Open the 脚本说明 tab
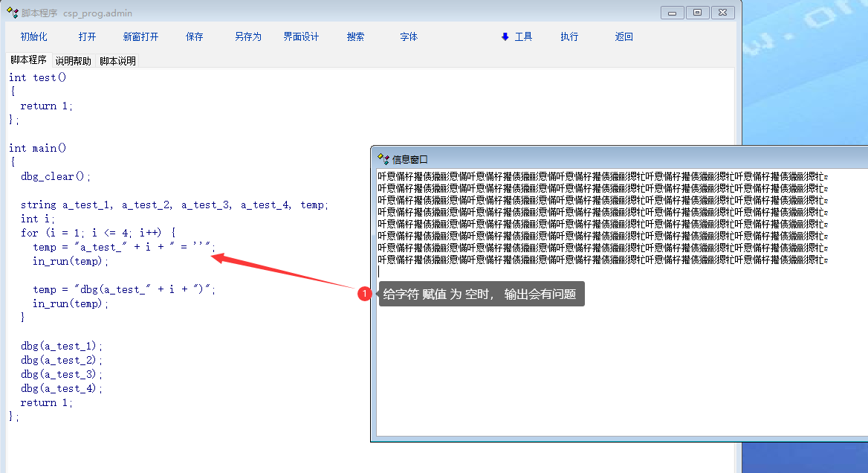Image resolution: width=868 pixels, height=473 pixels. click(118, 61)
